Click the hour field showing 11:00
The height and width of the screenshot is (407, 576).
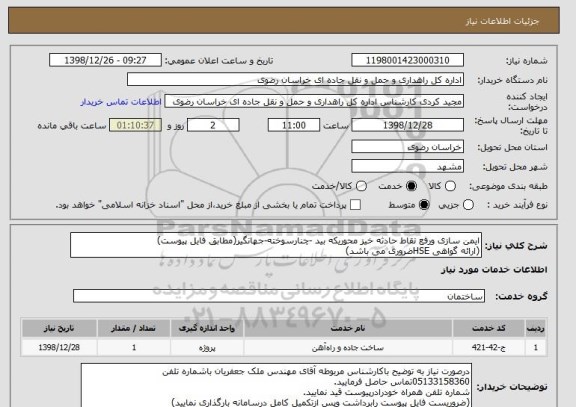pos(294,125)
